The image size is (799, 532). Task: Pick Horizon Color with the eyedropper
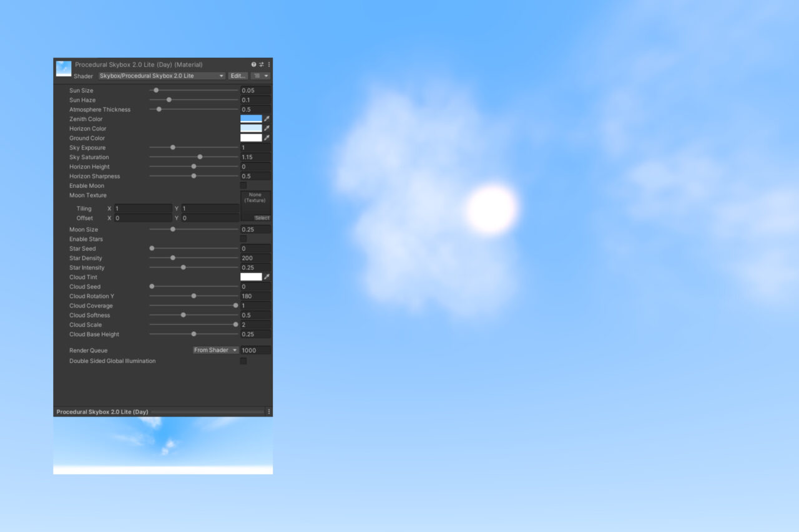click(x=267, y=128)
